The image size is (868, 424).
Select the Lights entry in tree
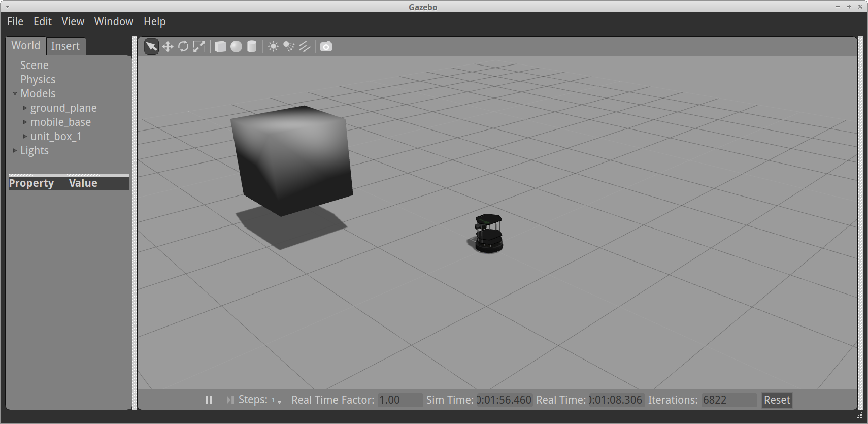point(35,151)
